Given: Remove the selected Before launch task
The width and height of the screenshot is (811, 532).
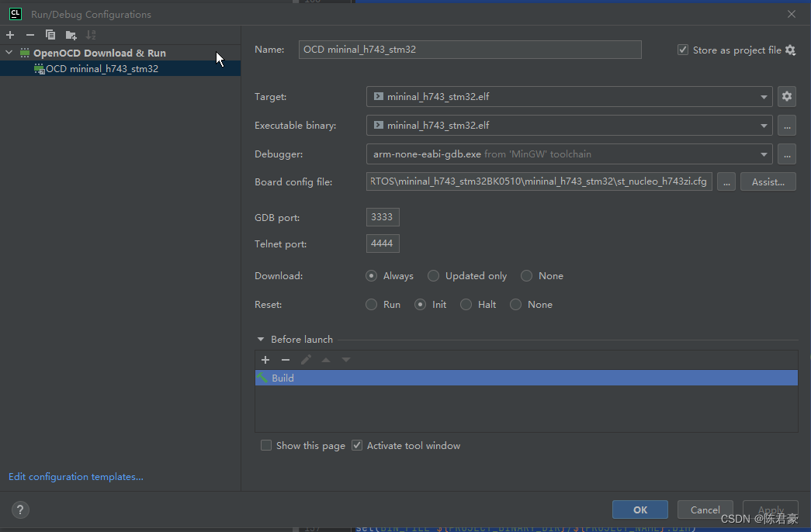Looking at the screenshot, I should [x=286, y=360].
